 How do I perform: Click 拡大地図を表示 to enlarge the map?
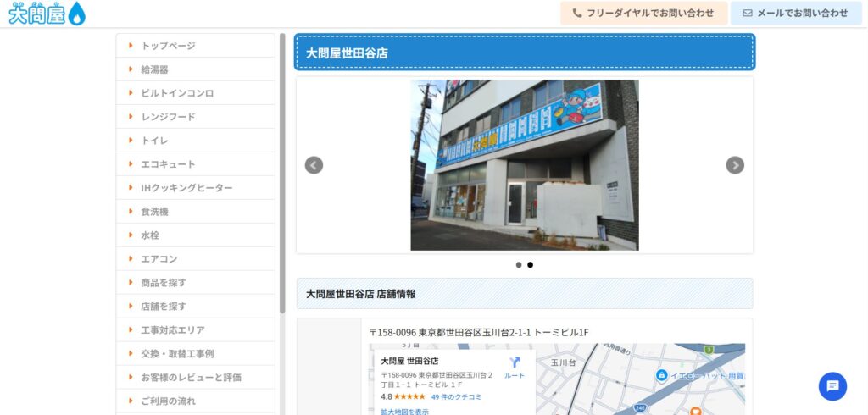coord(404,412)
